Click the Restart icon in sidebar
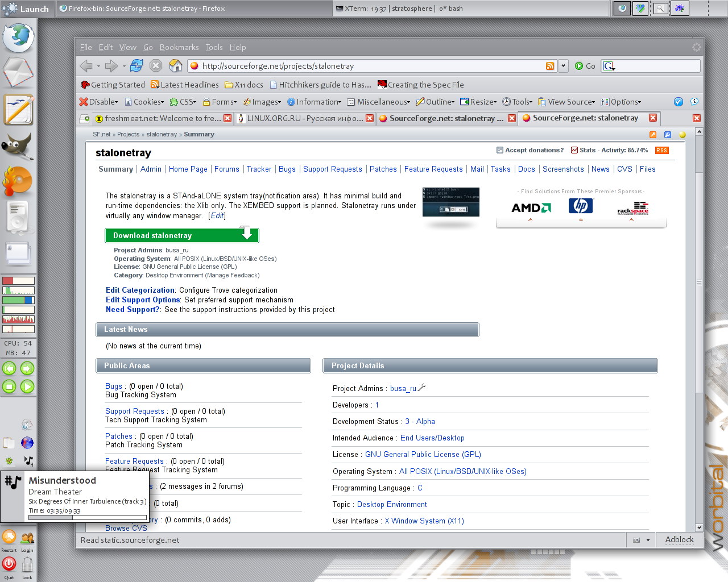 tap(9, 537)
